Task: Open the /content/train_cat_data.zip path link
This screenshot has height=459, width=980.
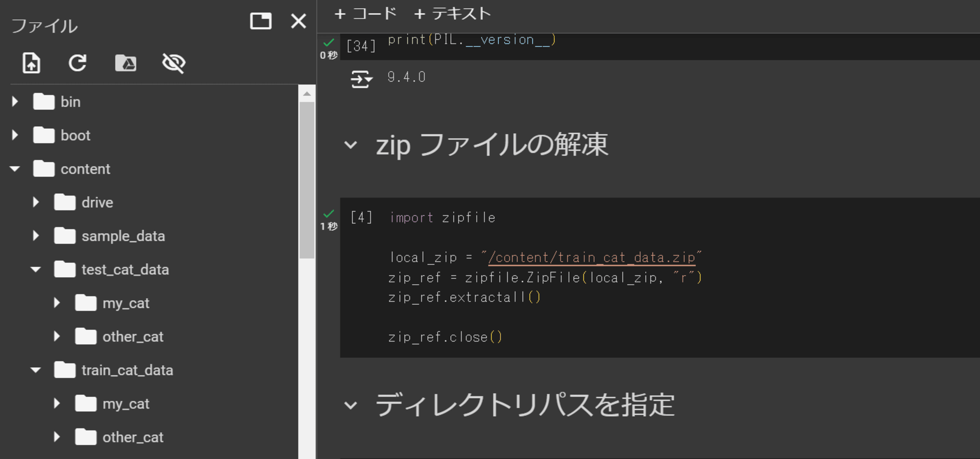Action: pos(592,258)
